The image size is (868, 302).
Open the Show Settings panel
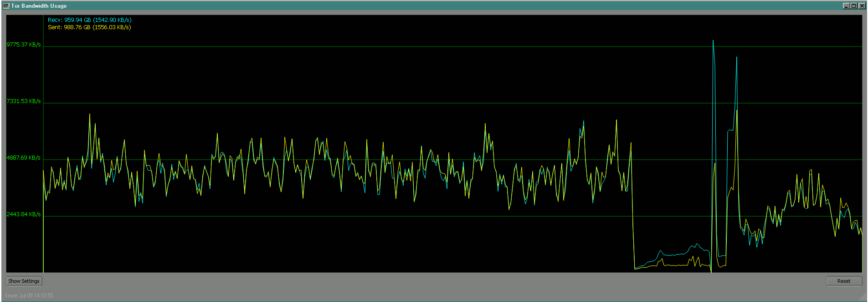pyautogui.click(x=24, y=281)
